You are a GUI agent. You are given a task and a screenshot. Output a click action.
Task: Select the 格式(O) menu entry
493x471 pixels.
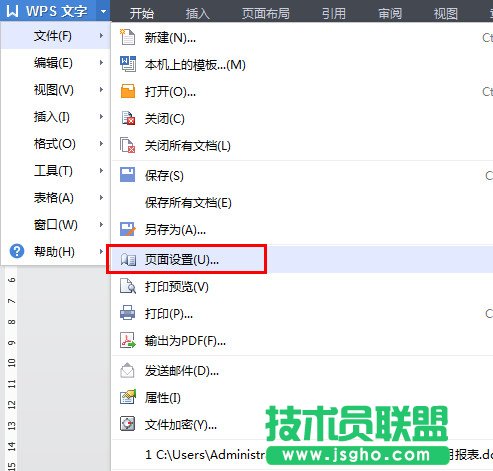[x=55, y=143]
